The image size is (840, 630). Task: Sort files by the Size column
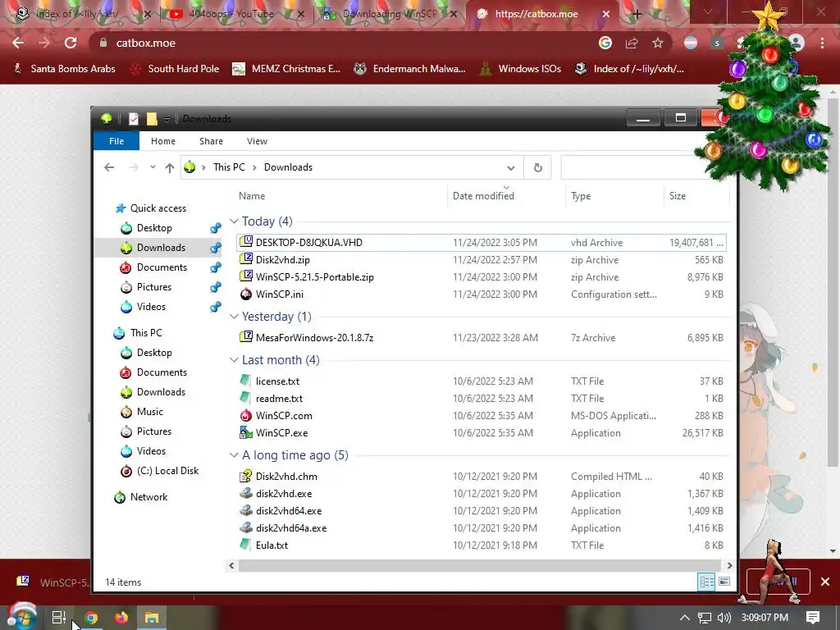point(696,196)
